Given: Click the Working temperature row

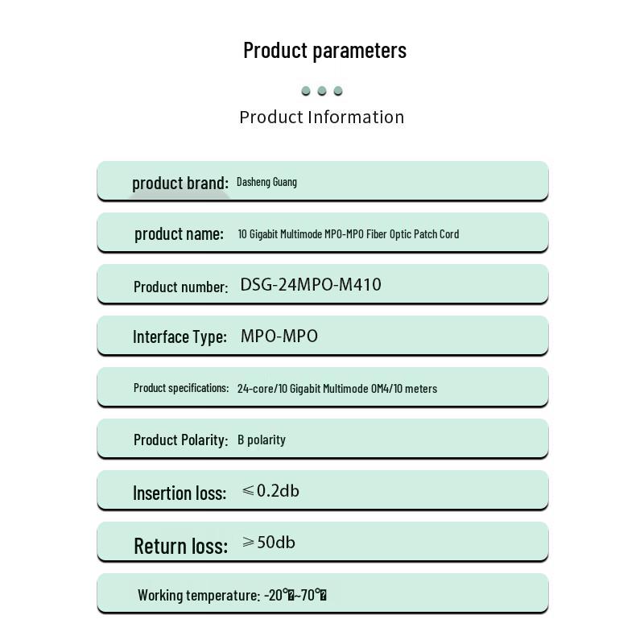Looking at the screenshot, I should pos(323,593).
